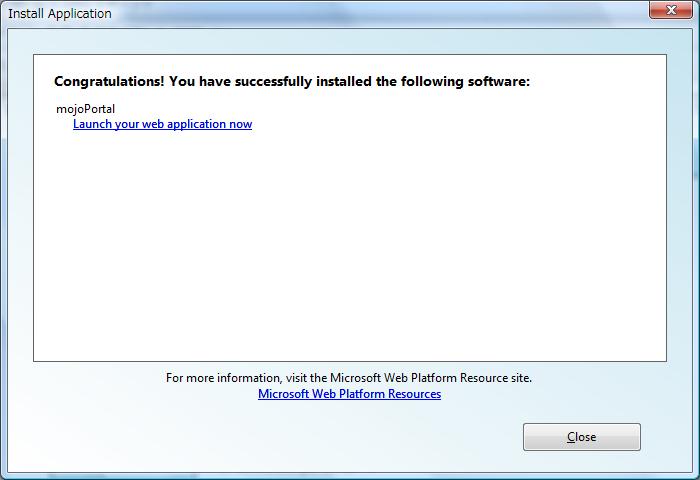Viewport: 700px width, 480px height.
Task: Click the words Web Platform in the resources link
Action: 348,394
